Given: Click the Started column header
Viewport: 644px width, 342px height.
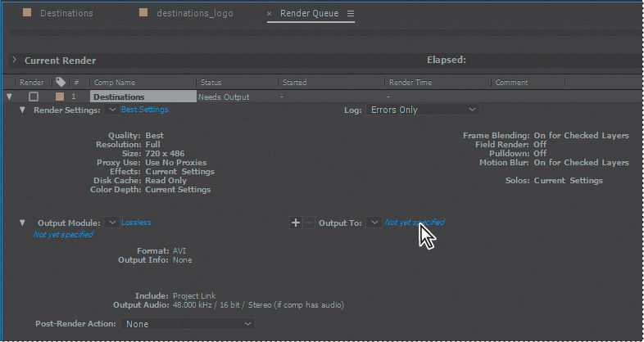Looking at the screenshot, I should [x=294, y=83].
